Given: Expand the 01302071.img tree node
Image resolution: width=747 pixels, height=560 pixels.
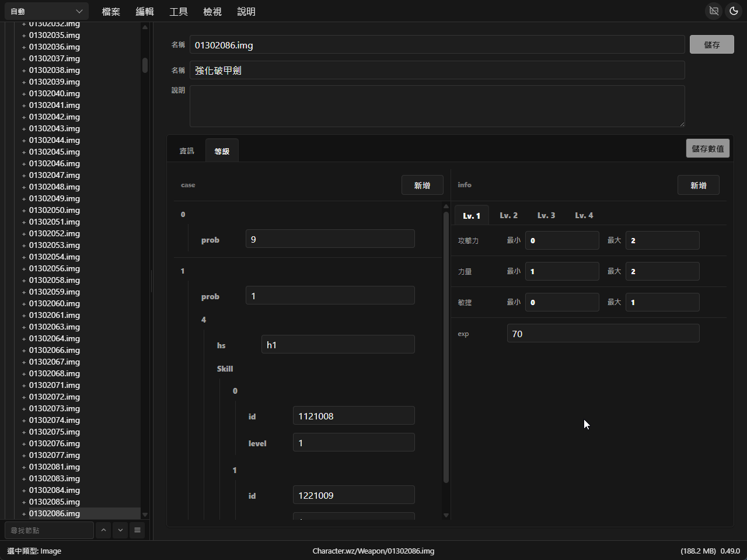Looking at the screenshot, I should pos(24,386).
